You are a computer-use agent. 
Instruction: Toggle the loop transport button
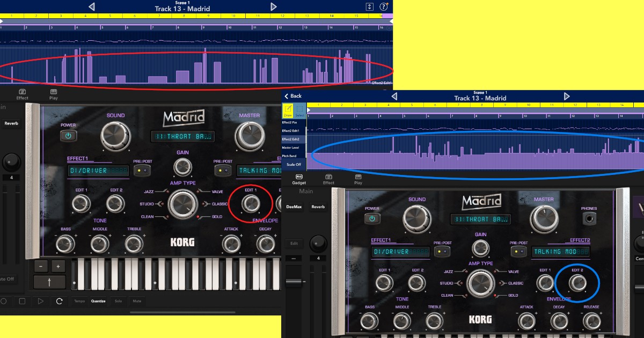tap(59, 302)
